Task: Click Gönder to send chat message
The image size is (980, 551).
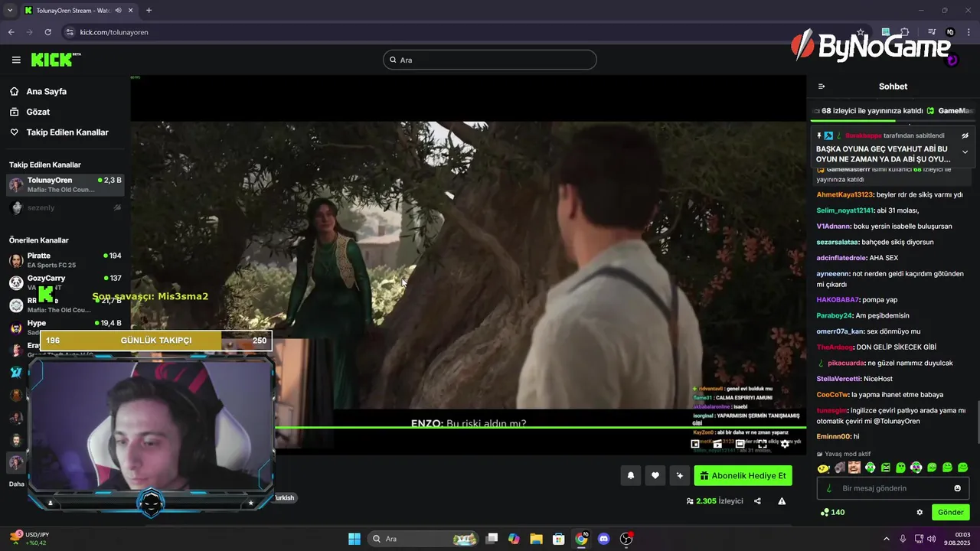Action: 950,512
